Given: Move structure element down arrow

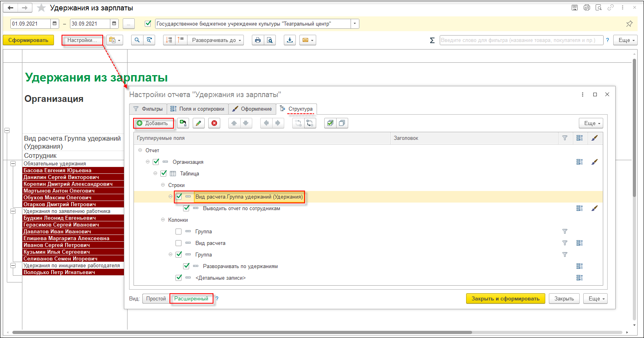Looking at the screenshot, I should click(246, 123).
